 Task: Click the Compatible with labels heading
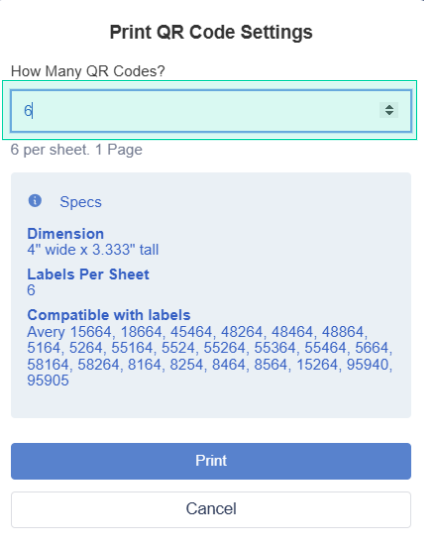(x=109, y=315)
